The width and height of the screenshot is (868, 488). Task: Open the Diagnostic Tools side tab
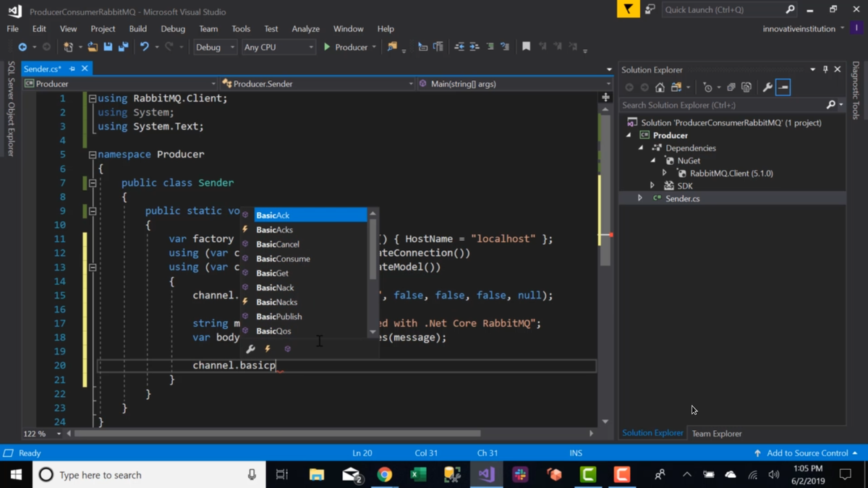(856, 90)
